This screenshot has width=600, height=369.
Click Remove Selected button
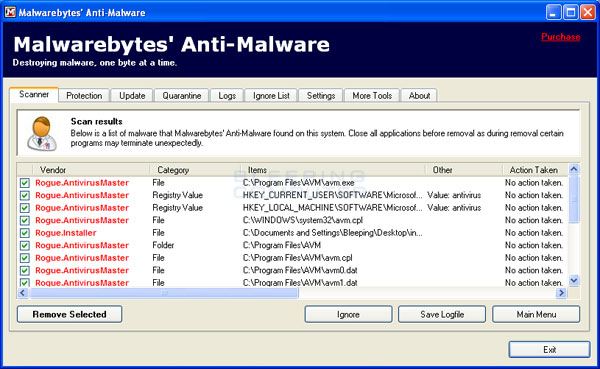(70, 314)
